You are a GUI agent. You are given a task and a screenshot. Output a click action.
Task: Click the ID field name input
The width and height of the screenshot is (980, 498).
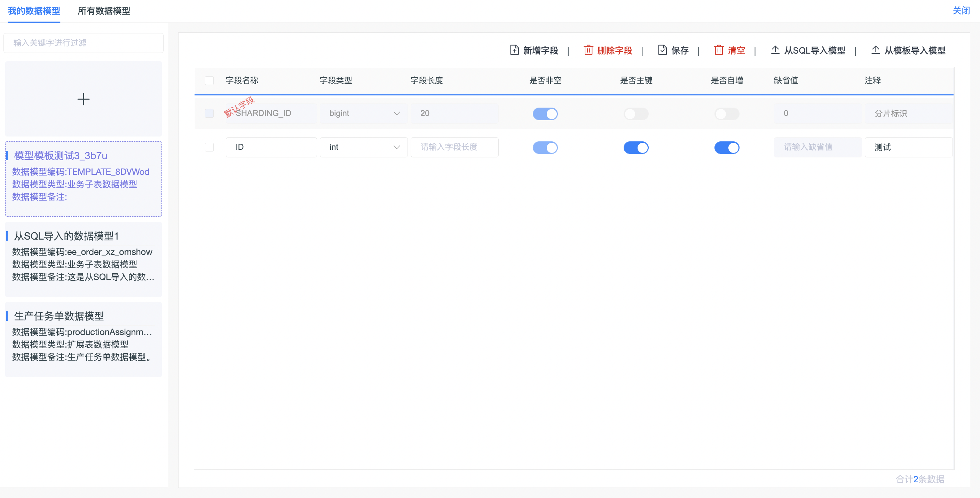[x=271, y=147]
